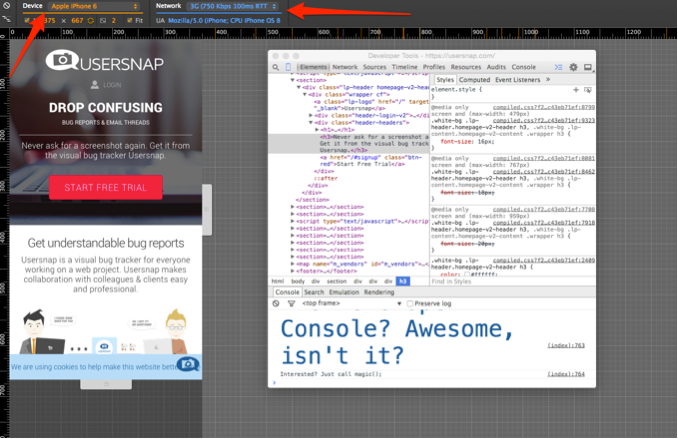678x439 pixels.
Task: Swap dimensions rotate icon
Action: click(x=90, y=20)
